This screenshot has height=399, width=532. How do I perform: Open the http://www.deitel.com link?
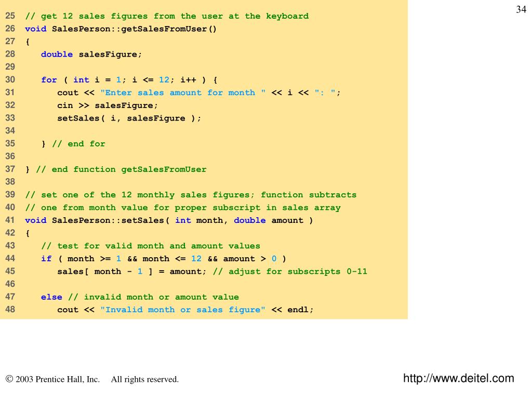pyautogui.click(x=458, y=378)
